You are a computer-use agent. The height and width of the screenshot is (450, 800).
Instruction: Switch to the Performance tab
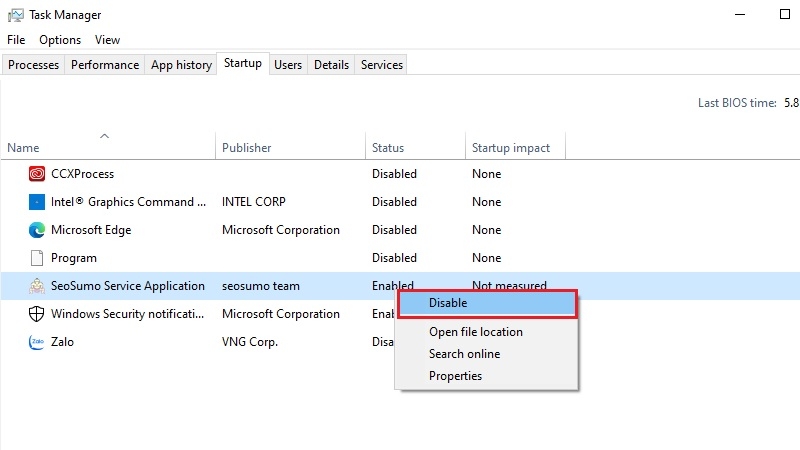point(105,65)
